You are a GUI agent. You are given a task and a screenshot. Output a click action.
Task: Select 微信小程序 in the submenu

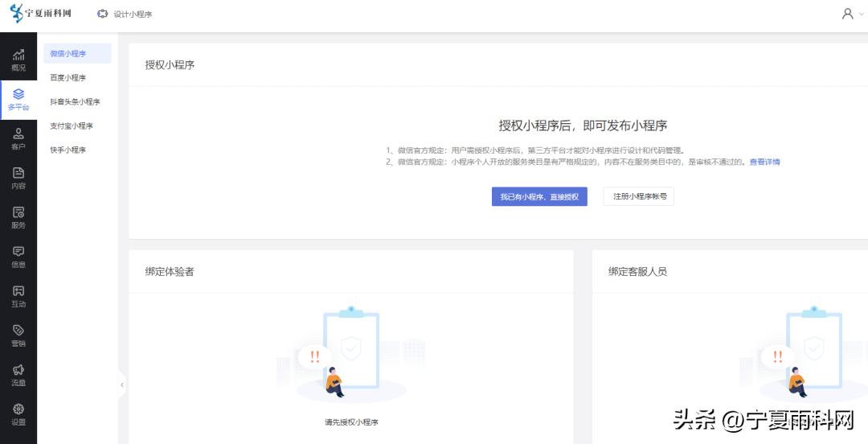click(x=77, y=54)
